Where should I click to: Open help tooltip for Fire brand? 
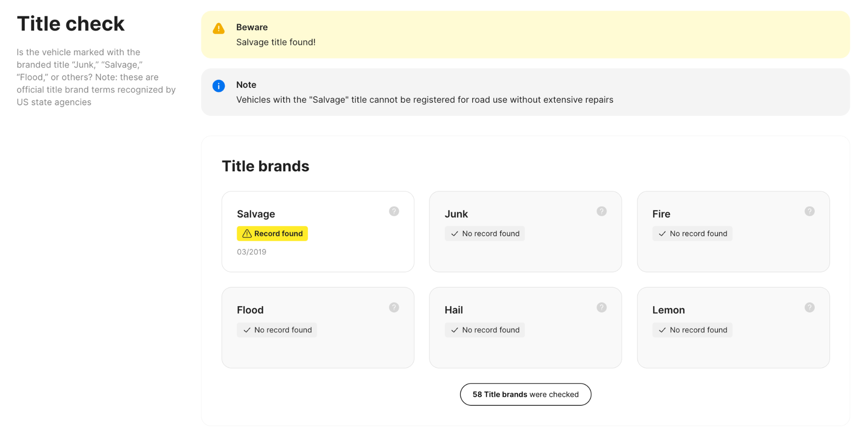click(x=809, y=211)
